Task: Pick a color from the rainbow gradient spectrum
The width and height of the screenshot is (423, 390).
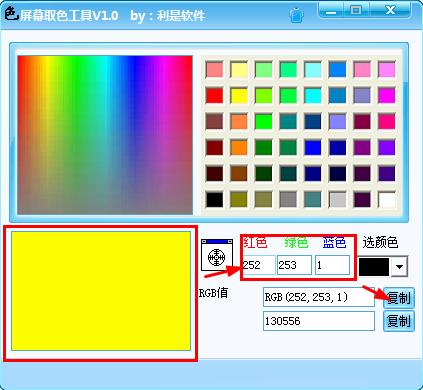Action: [x=105, y=135]
